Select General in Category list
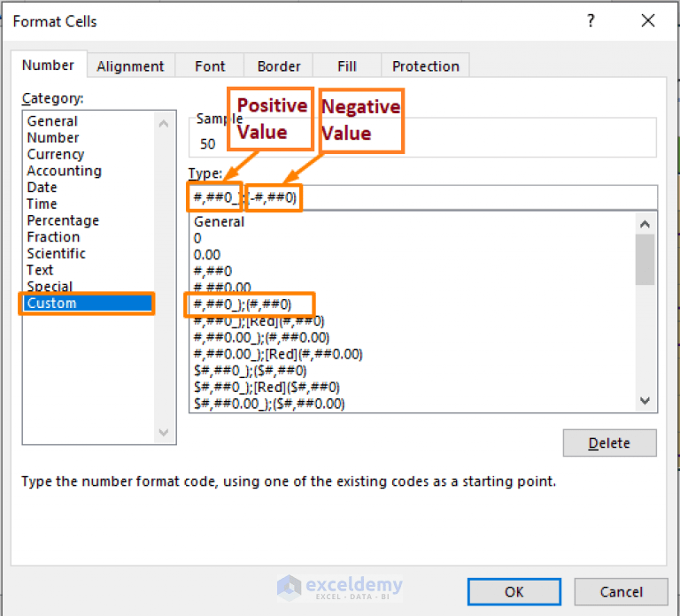The height and width of the screenshot is (616, 680). coord(52,121)
